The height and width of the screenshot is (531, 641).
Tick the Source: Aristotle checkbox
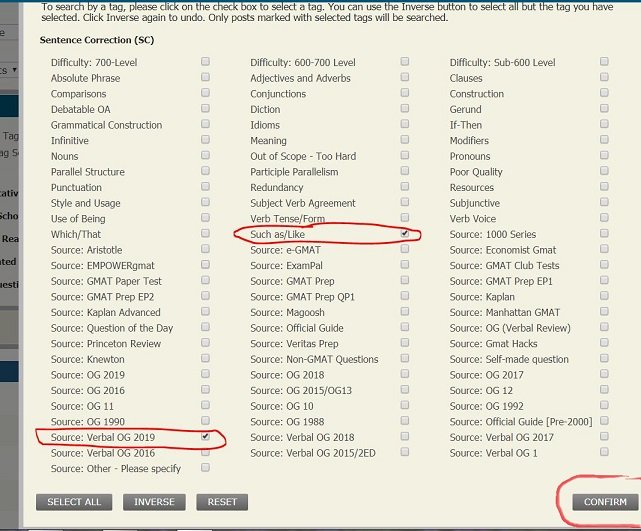click(x=205, y=249)
